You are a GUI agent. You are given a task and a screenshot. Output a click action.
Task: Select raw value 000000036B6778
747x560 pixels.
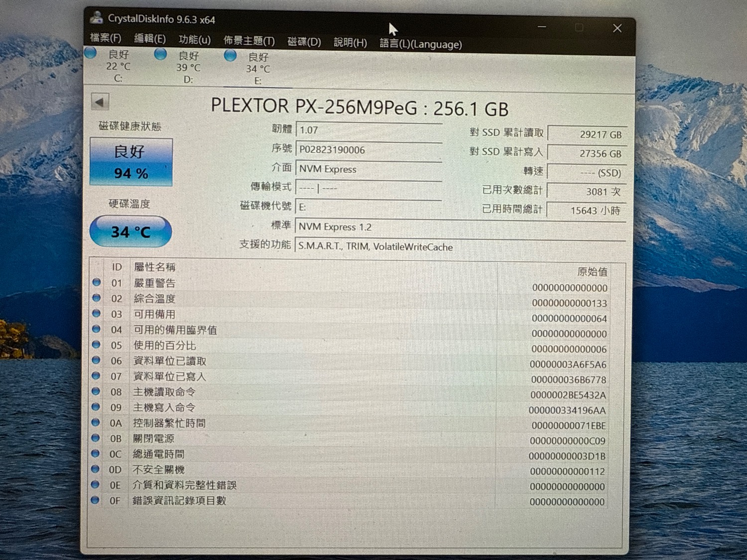tap(569, 380)
